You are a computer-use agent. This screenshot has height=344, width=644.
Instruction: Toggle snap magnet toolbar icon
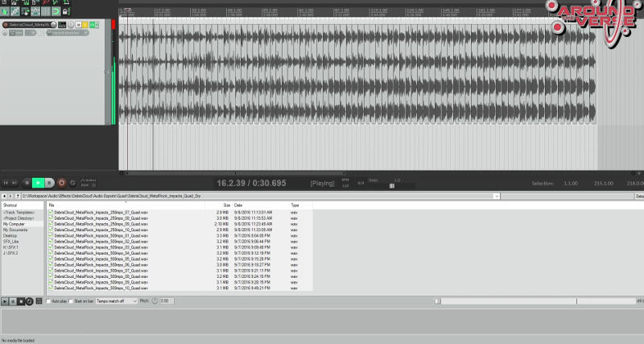tap(56, 11)
